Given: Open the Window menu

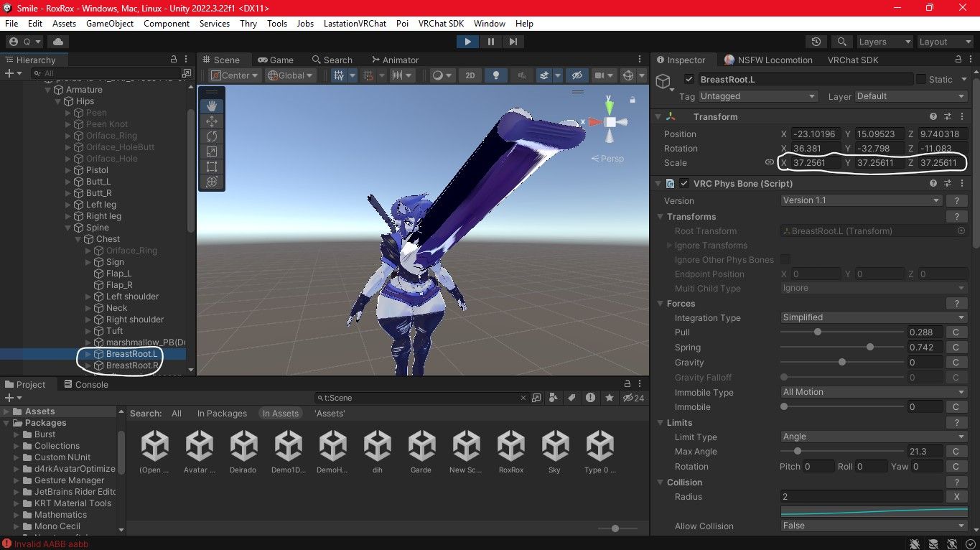Looking at the screenshot, I should [x=490, y=24].
